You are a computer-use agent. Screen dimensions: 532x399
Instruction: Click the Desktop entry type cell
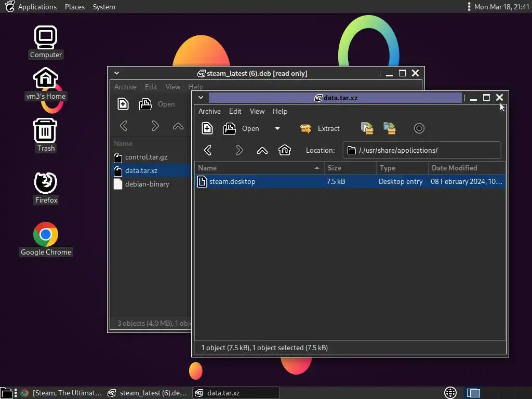[401, 181]
